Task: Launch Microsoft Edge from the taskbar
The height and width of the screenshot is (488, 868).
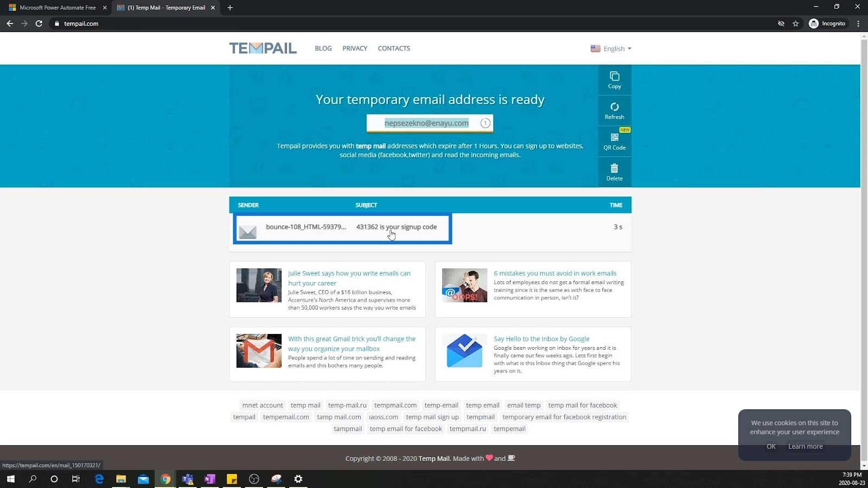Action: pos(99,479)
